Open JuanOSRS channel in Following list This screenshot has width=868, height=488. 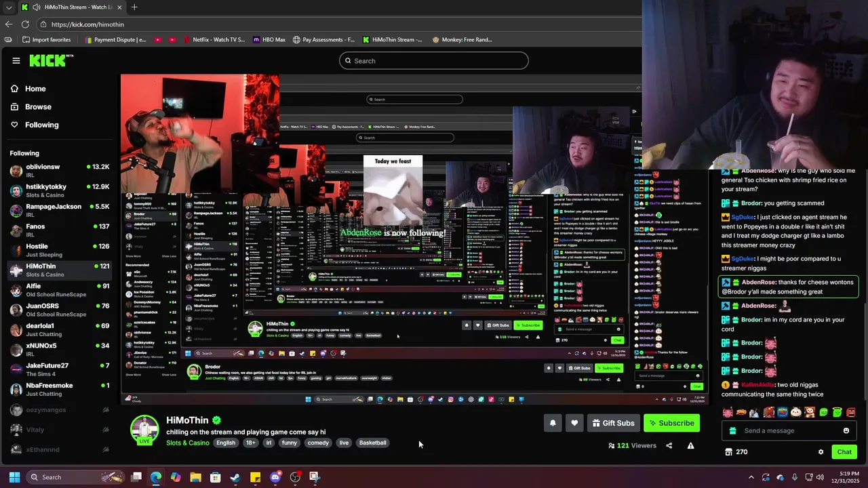click(60, 310)
